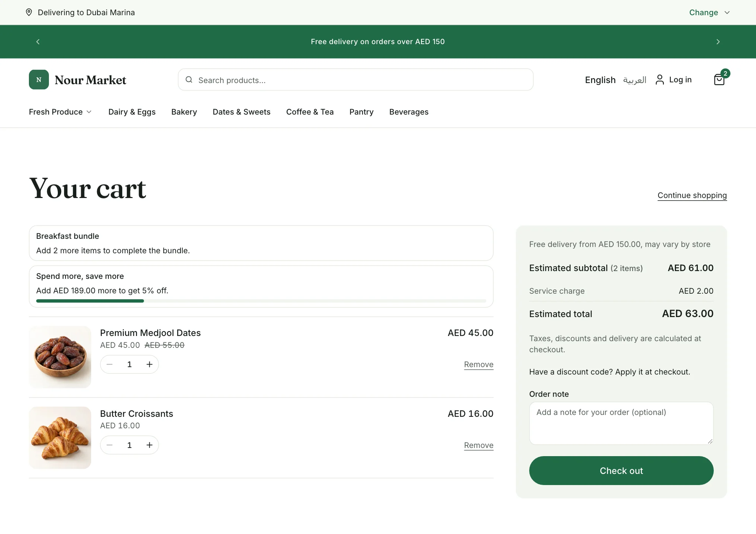
Task: Decrease Butter Croissants quantity
Action: pos(110,445)
